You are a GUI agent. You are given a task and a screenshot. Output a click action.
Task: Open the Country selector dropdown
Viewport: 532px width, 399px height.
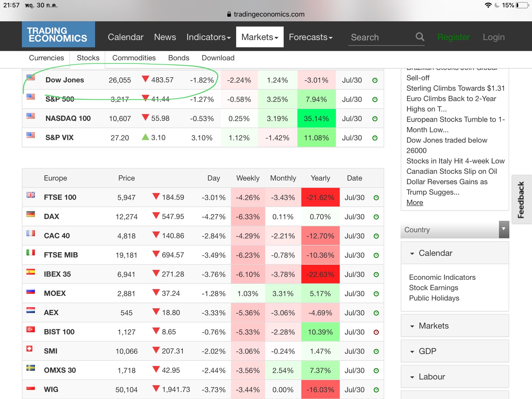point(455,229)
